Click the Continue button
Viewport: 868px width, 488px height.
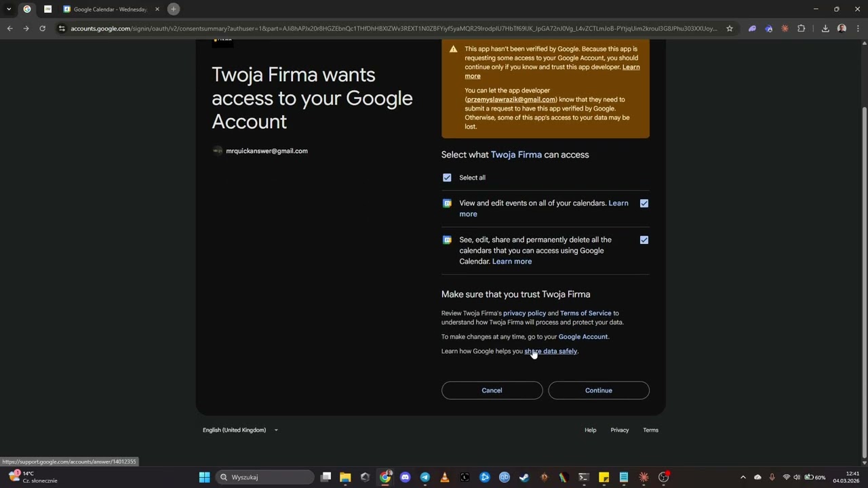(599, 390)
